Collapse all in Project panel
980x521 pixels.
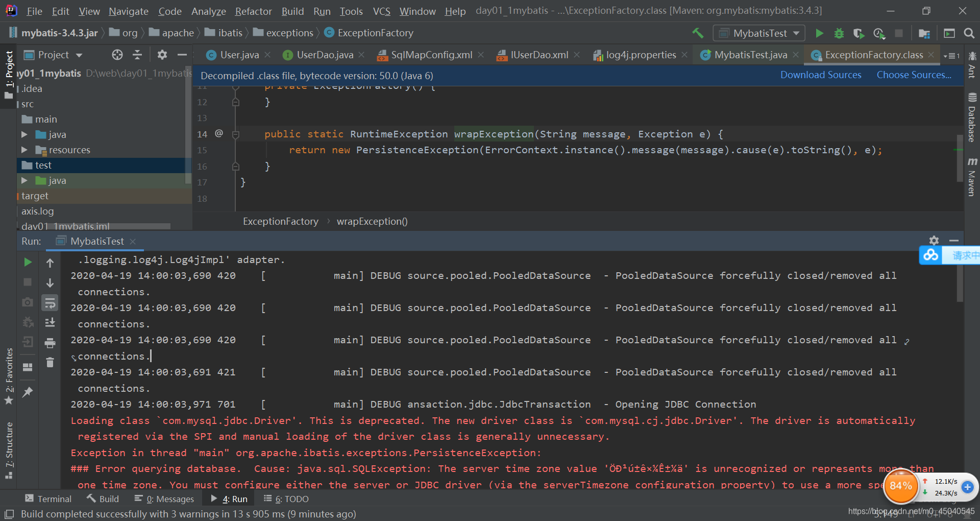click(x=137, y=55)
